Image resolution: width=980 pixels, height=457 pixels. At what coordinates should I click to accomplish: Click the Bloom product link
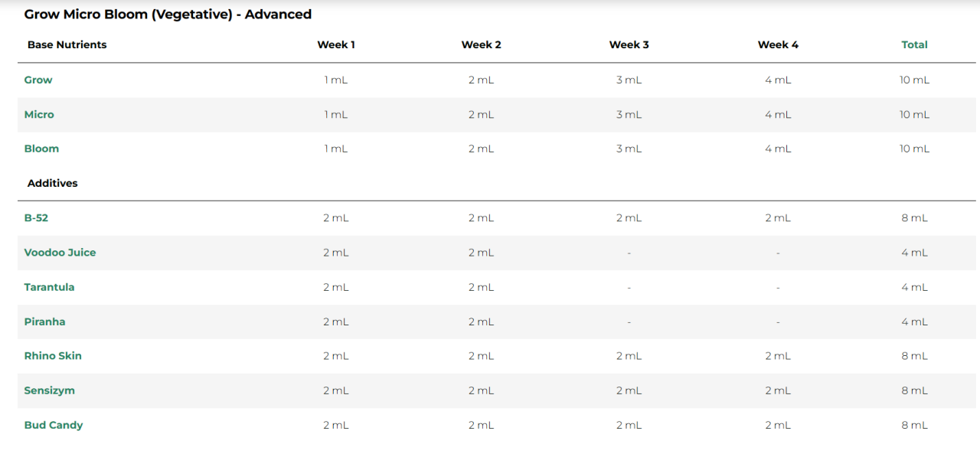click(x=41, y=149)
